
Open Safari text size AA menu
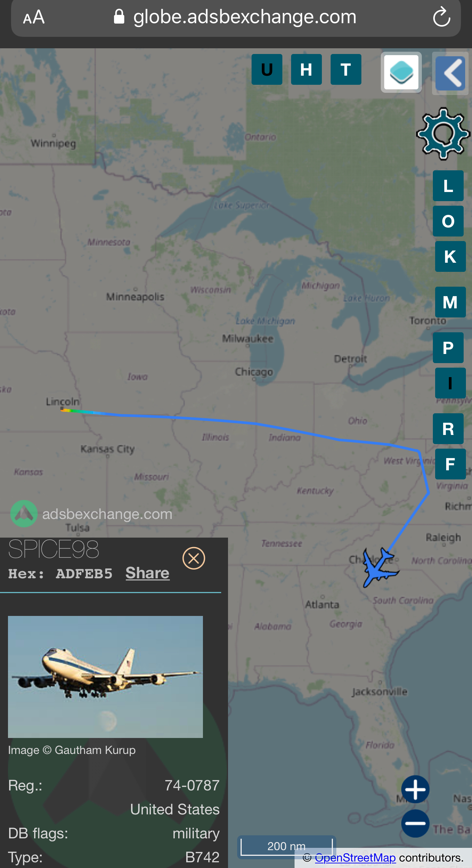[34, 17]
